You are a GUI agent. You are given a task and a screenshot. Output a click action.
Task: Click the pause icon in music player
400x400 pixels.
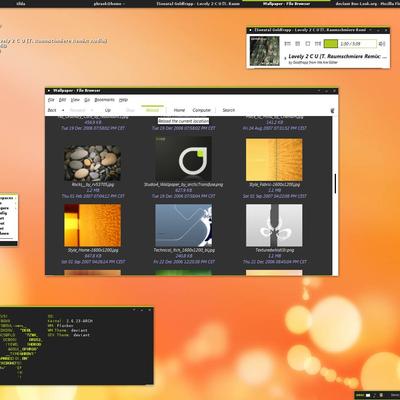pyautogui.click(x=298, y=44)
